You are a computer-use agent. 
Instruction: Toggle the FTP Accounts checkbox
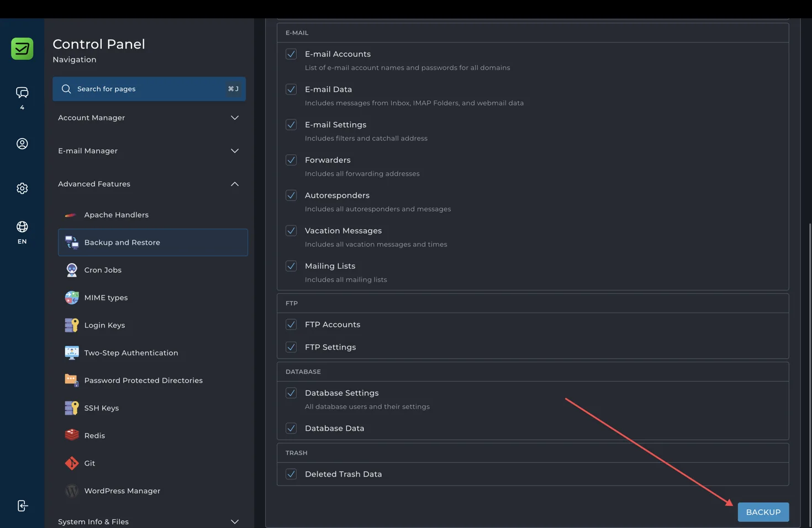(x=291, y=325)
